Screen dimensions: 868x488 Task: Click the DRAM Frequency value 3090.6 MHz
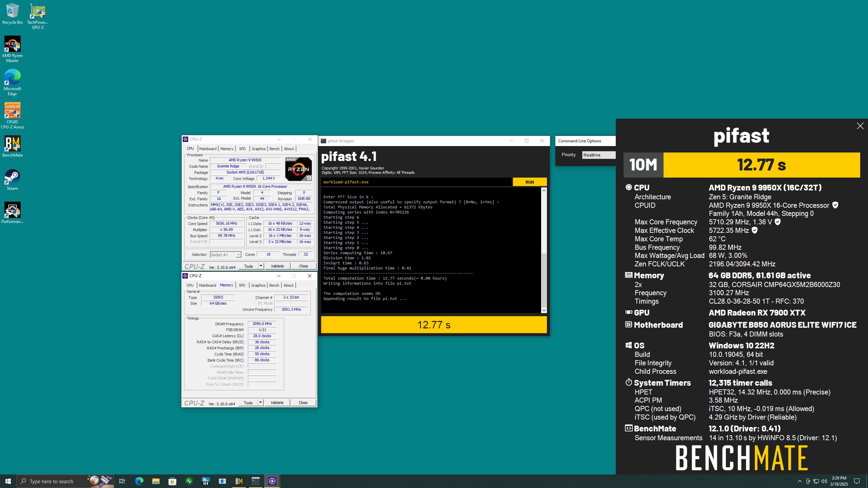coord(262,324)
